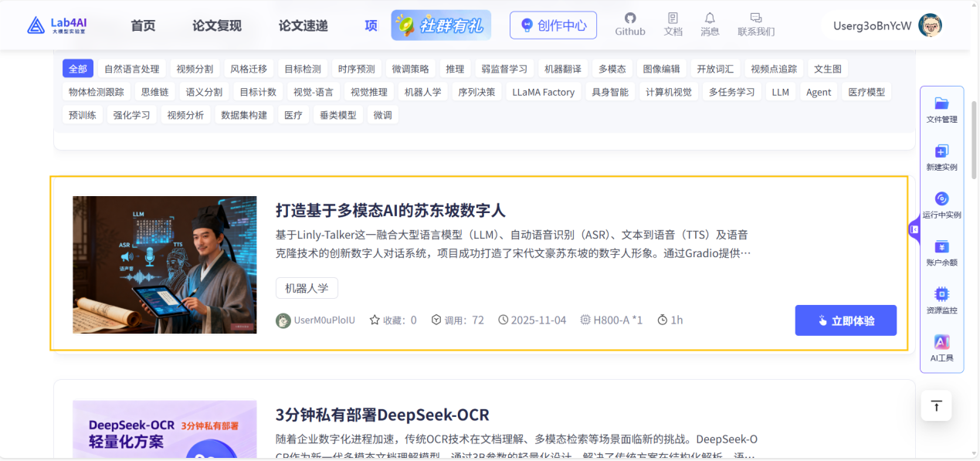Select the 全部 category tag
The width and height of the screenshot is (980, 461).
tap(78, 69)
